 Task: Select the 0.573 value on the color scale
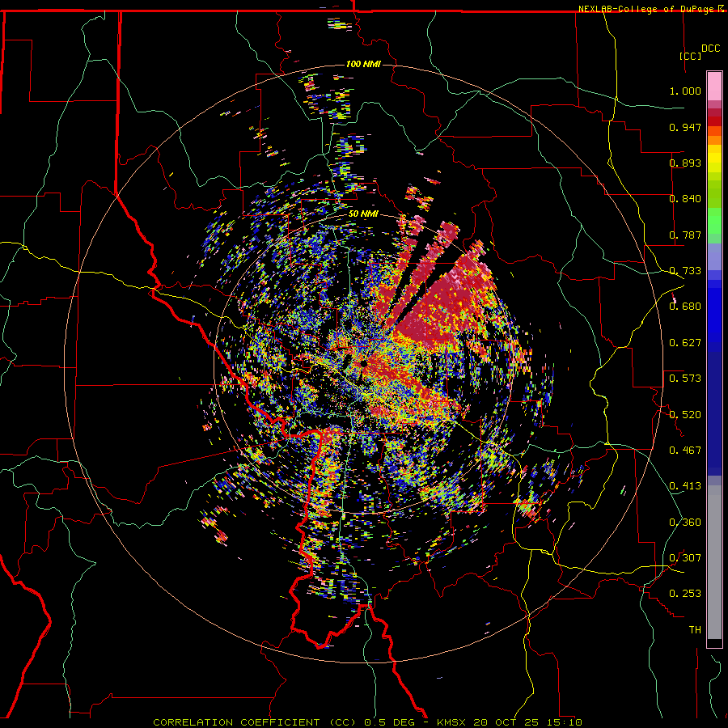point(685,379)
